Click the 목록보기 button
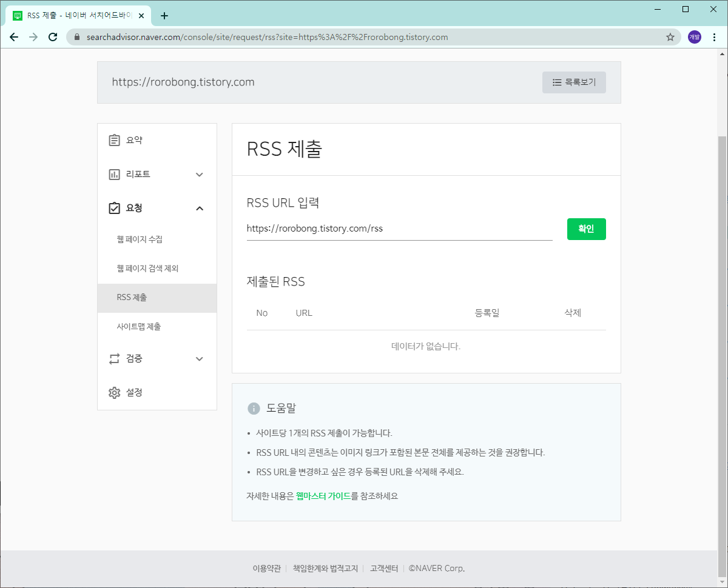 (x=574, y=82)
